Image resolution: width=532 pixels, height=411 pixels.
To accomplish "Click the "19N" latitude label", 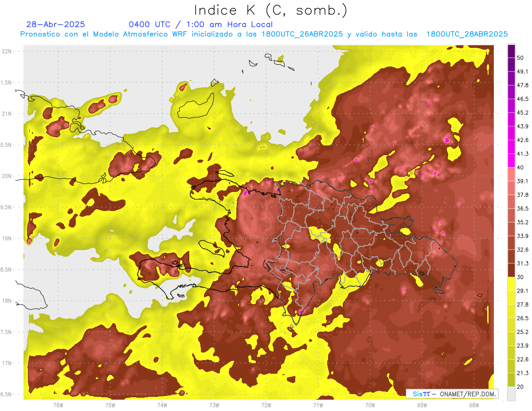I will tap(7, 239).
